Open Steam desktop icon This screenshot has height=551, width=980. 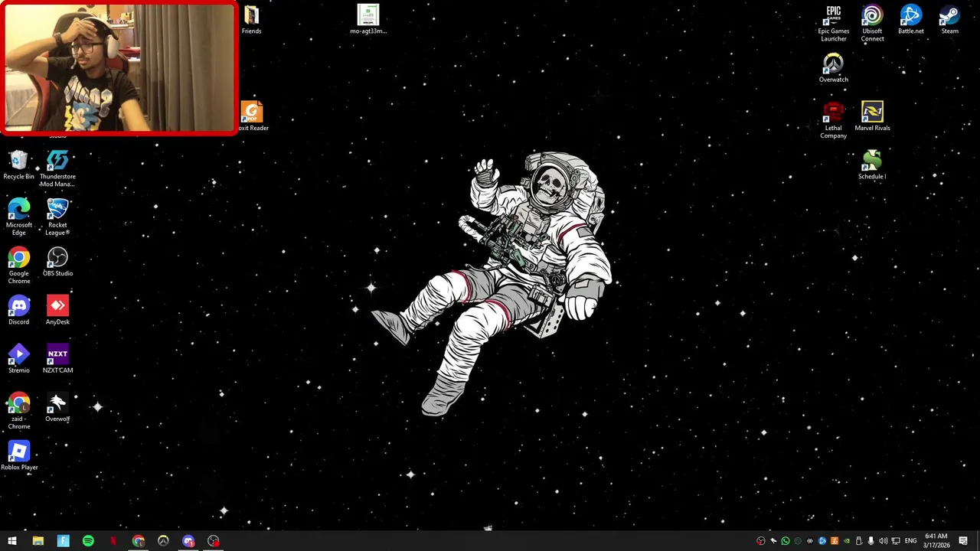pos(949,20)
